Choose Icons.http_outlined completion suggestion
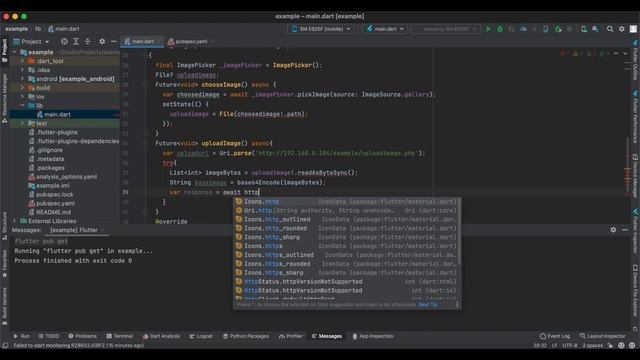The height and width of the screenshot is (360, 640). pos(346,219)
